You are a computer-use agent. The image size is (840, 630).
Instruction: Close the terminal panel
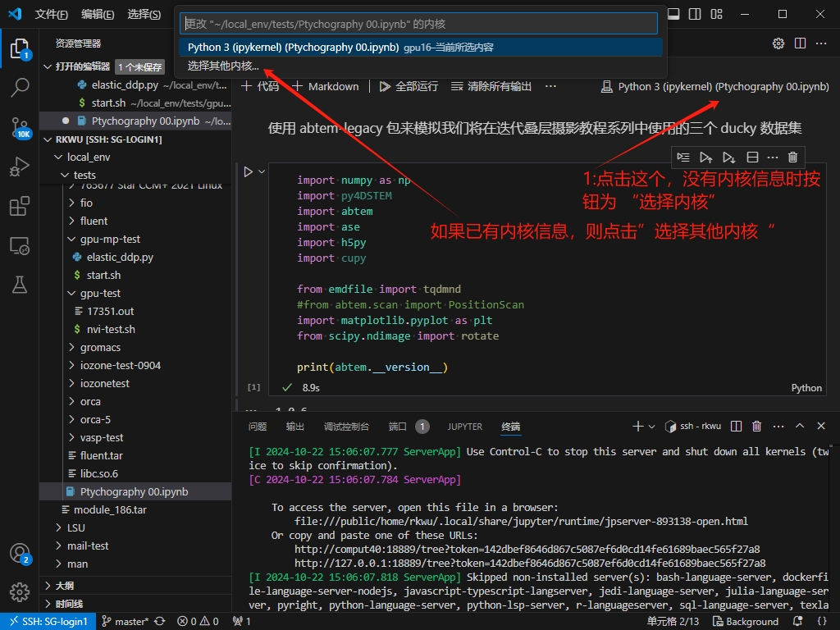pos(821,426)
